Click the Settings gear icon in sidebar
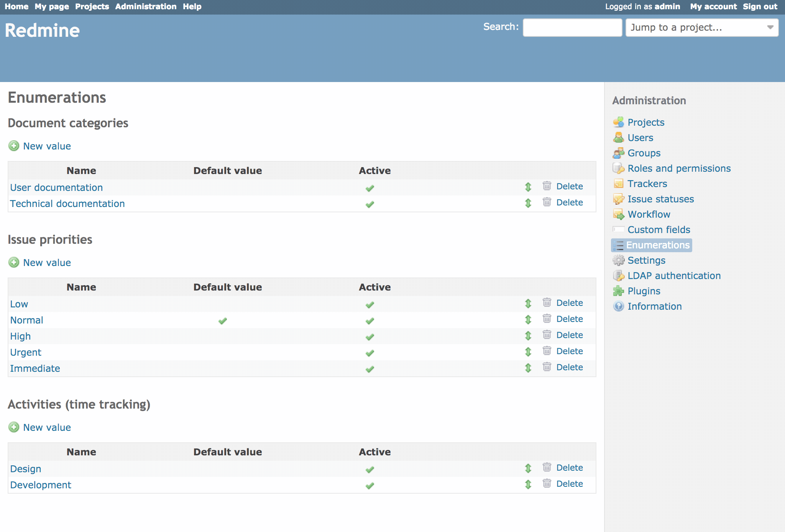The height and width of the screenshot is (532, 785). point(618,260)
